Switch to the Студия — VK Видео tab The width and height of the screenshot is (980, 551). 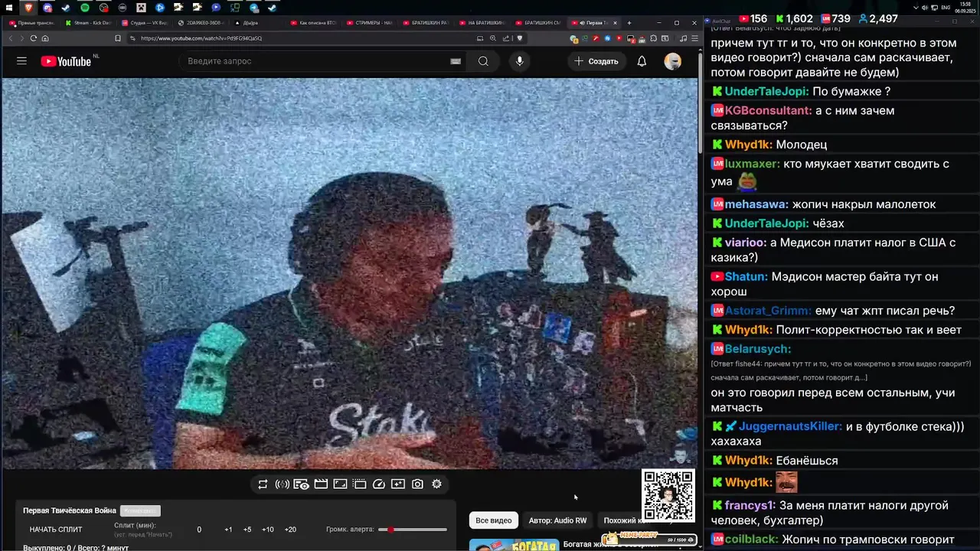[145, 23]
